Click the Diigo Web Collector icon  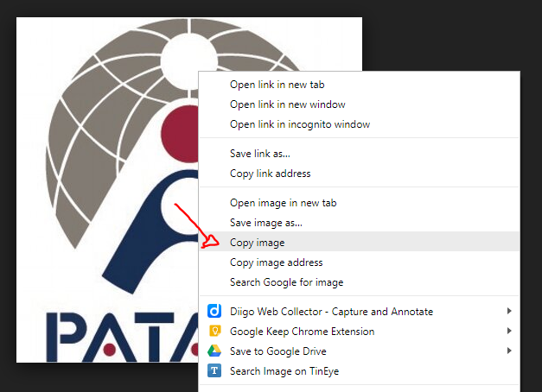(x=214, y=311)
